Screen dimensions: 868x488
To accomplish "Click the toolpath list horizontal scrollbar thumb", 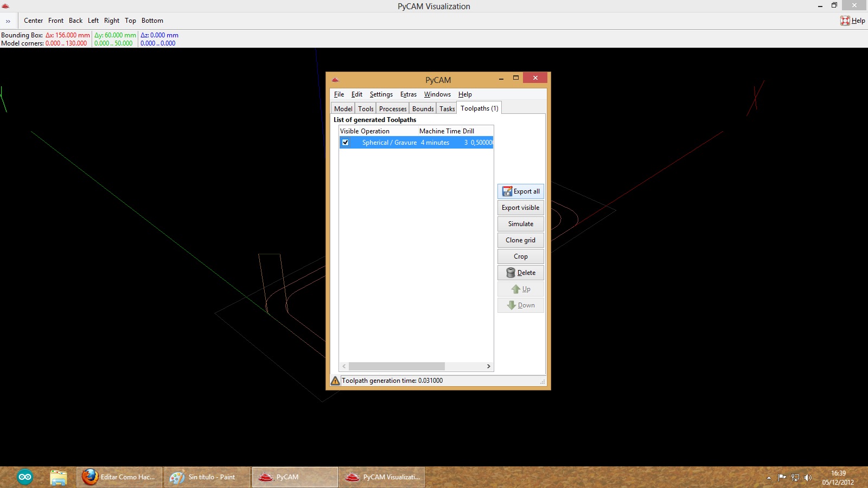I will (x=397, y=367).
